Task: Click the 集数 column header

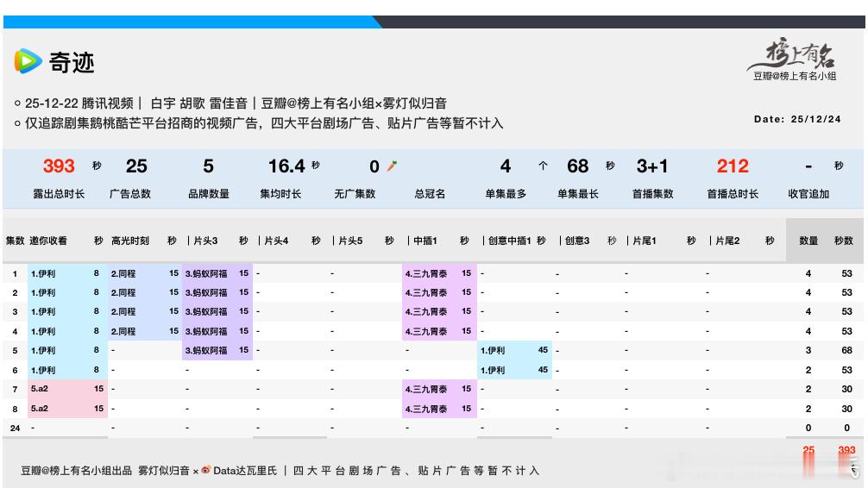Action: click(15, 241)
